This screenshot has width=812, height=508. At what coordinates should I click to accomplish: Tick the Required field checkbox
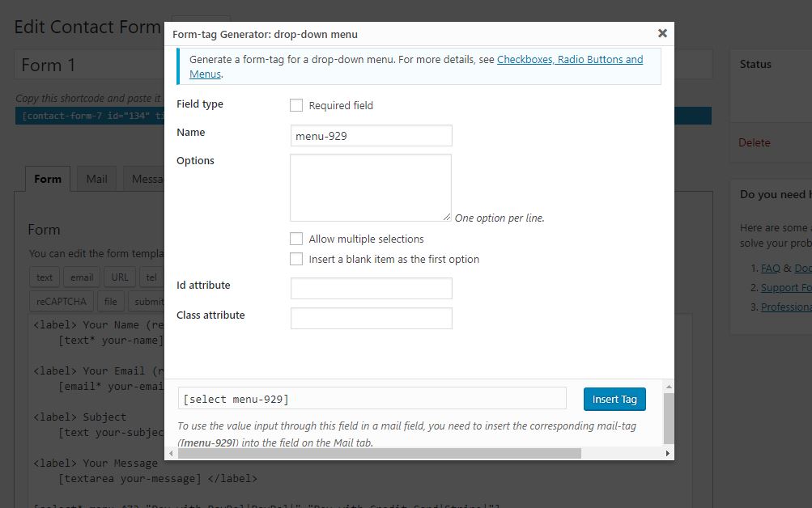click(296, 105)
